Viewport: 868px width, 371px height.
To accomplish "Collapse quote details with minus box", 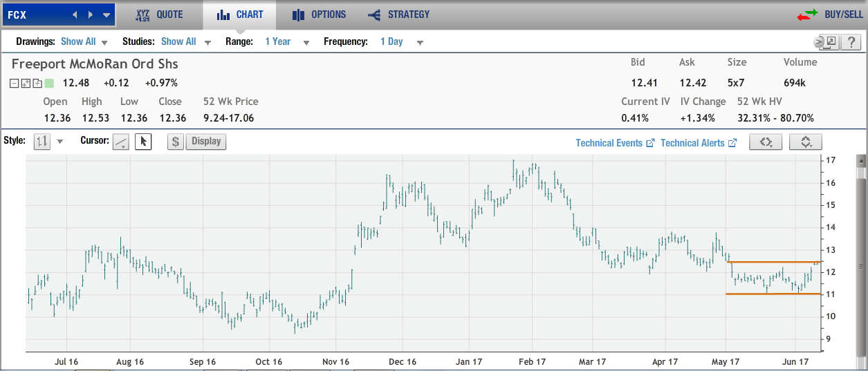I will coord(15,84).
